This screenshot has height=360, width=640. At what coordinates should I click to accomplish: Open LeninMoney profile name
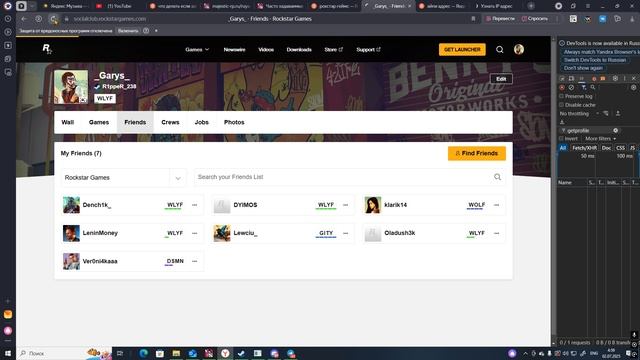[100, 233]
